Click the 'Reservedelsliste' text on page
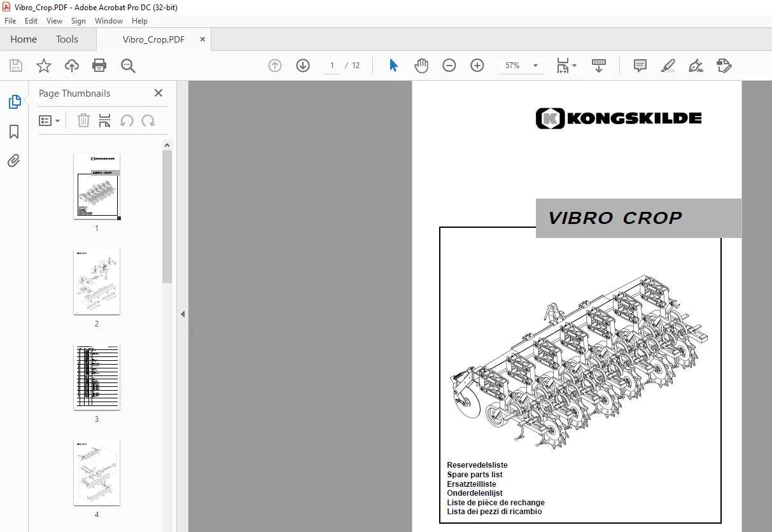 (477, 465)
